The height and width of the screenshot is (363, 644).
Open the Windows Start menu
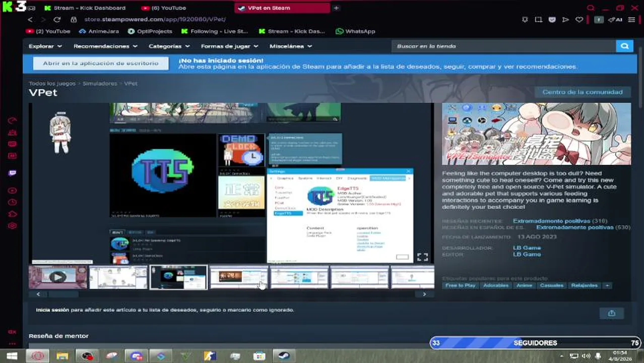click(x=12, y=356)
